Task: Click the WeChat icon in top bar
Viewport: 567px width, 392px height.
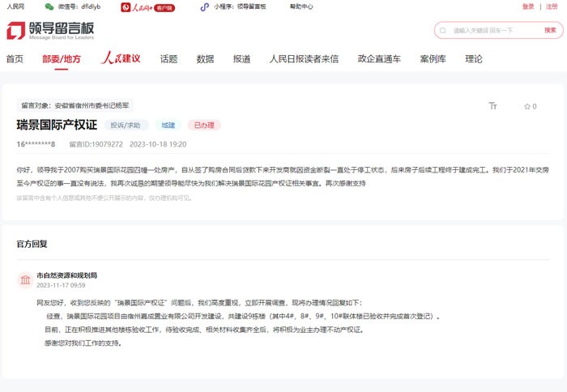Action: point(49,6)
